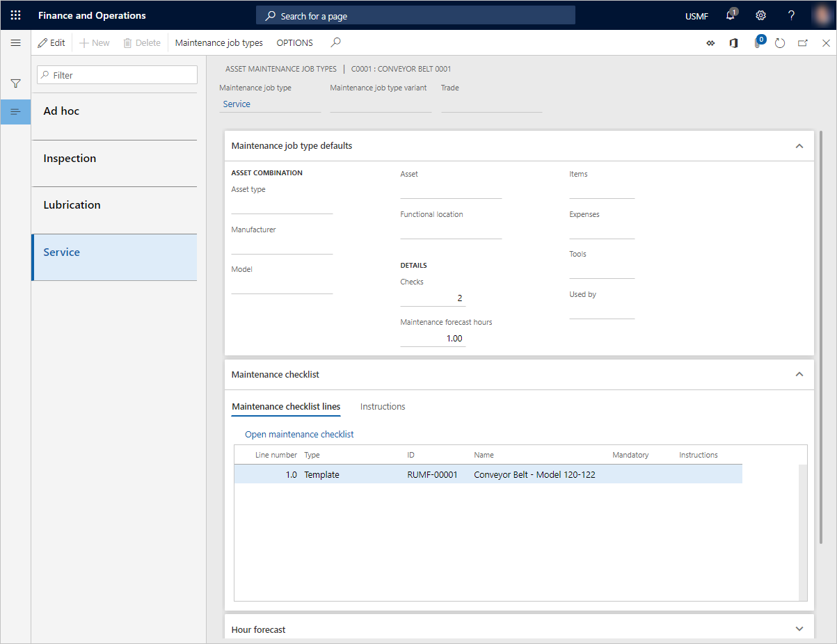Image resolution: width=837 pixels, height=644 pixels.
Task: Switch to the Instructions tab
Action: pyautogui.click(x=383, y=407)
